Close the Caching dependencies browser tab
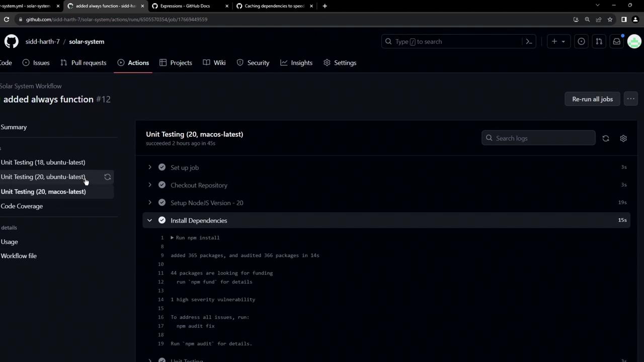 311,6
